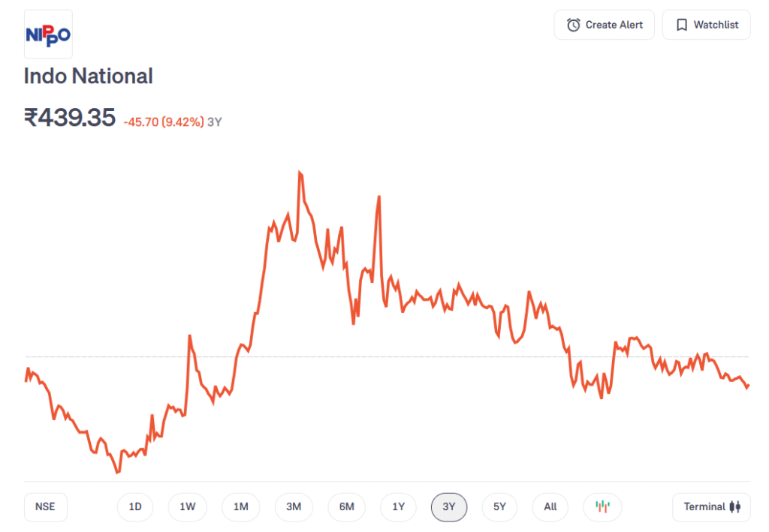Click the candlestick icon beside Terminal
The image size is (769, 532).
click(x=735, y=506)
